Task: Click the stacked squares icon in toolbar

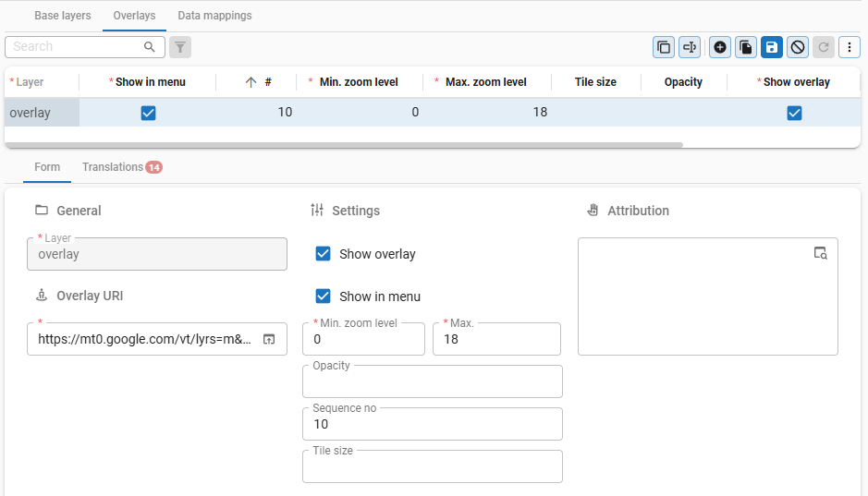Action: [663, 47]
